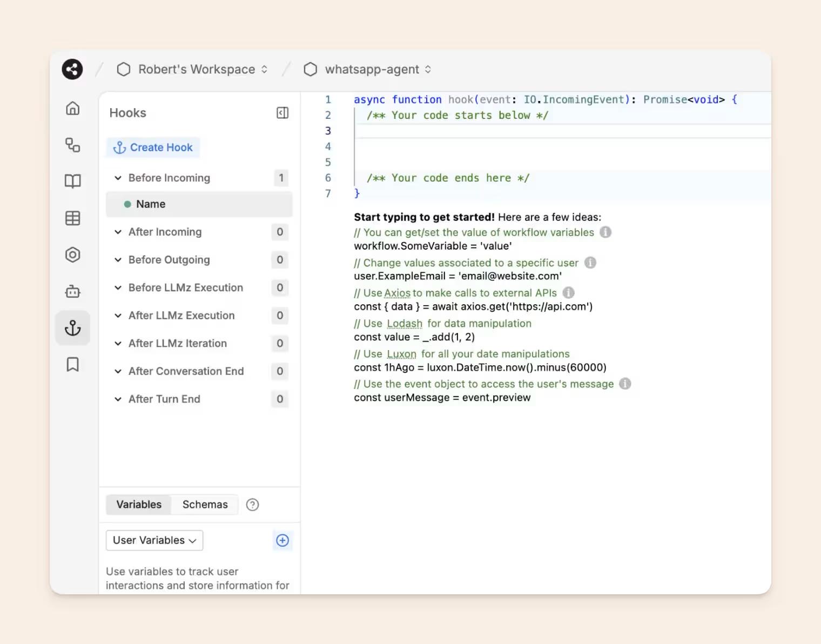Click the whatsapp-agent hexagon icon

tap(311, 69)
